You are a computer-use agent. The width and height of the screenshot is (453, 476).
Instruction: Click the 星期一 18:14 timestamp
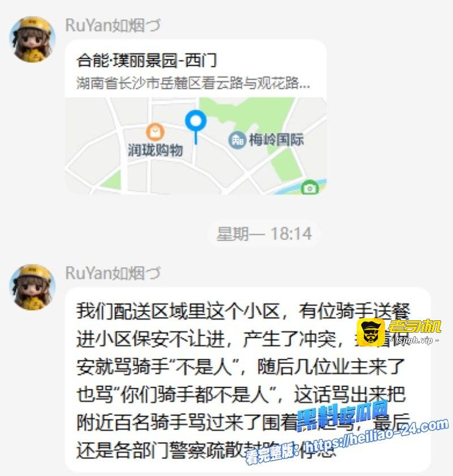point(264,234)
